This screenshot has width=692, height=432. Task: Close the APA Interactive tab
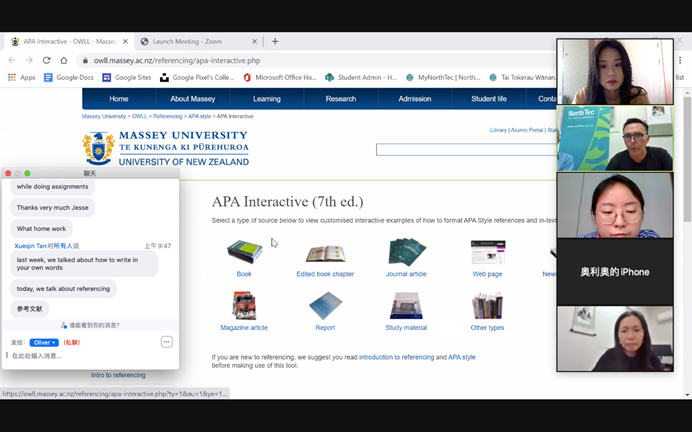coord(125,41)
